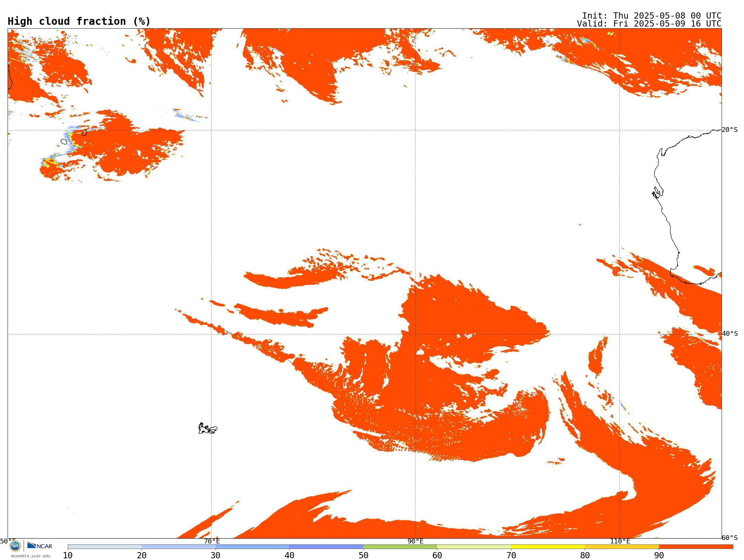Click the 90+ orange-red colorbar segment

(696, 547)
